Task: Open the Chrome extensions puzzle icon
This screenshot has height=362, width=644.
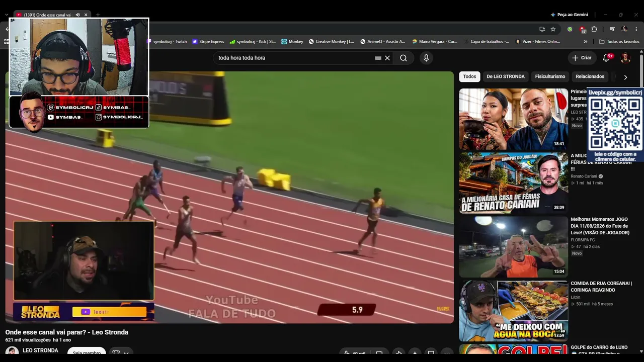Action: pos(594,29)
